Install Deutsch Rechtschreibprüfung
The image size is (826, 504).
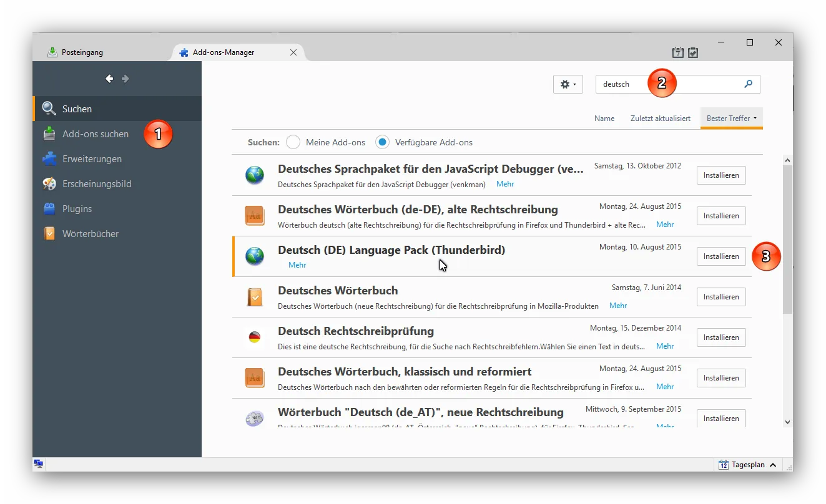(721, 337)
